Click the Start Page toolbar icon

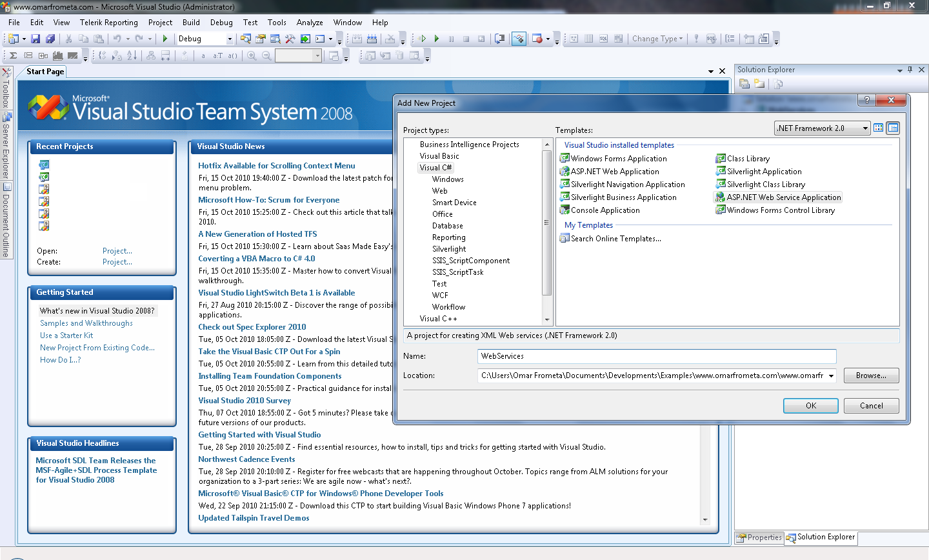click(x=305, y=39)
